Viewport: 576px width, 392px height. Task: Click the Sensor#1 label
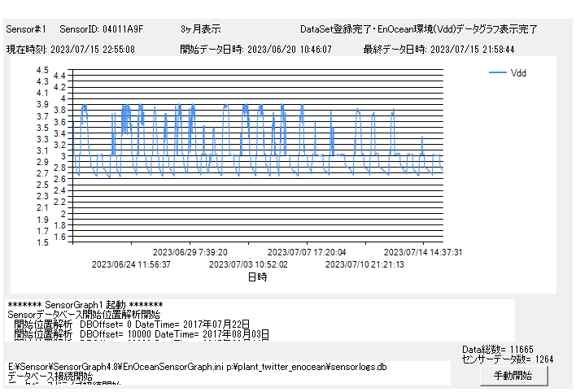point(26,29)
